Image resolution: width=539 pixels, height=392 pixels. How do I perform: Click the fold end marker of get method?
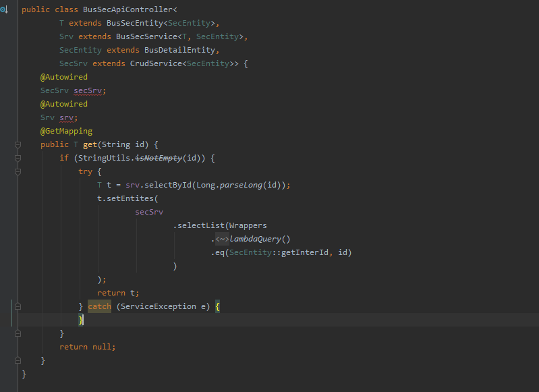18,360
